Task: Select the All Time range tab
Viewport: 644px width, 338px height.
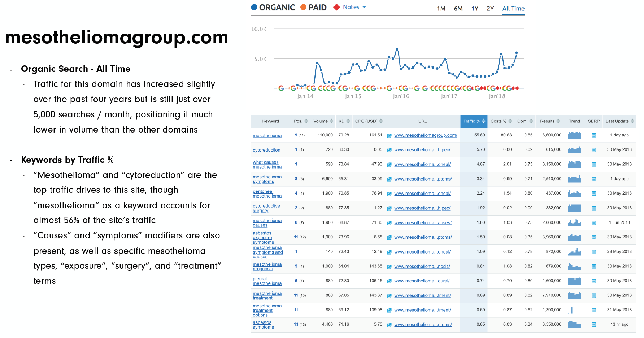Action: point(513,9)
